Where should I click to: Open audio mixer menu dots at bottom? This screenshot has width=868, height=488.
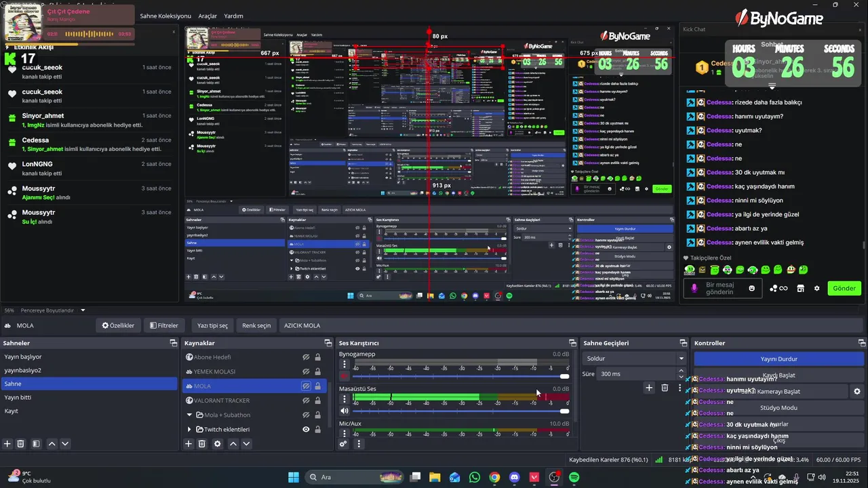pos(359,444)
